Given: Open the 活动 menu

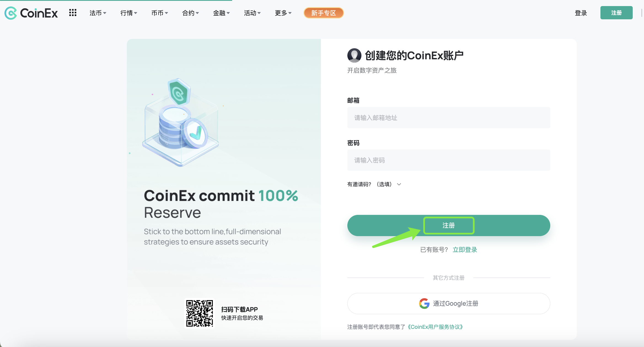Looking at the screenshot, I should 252,13.
